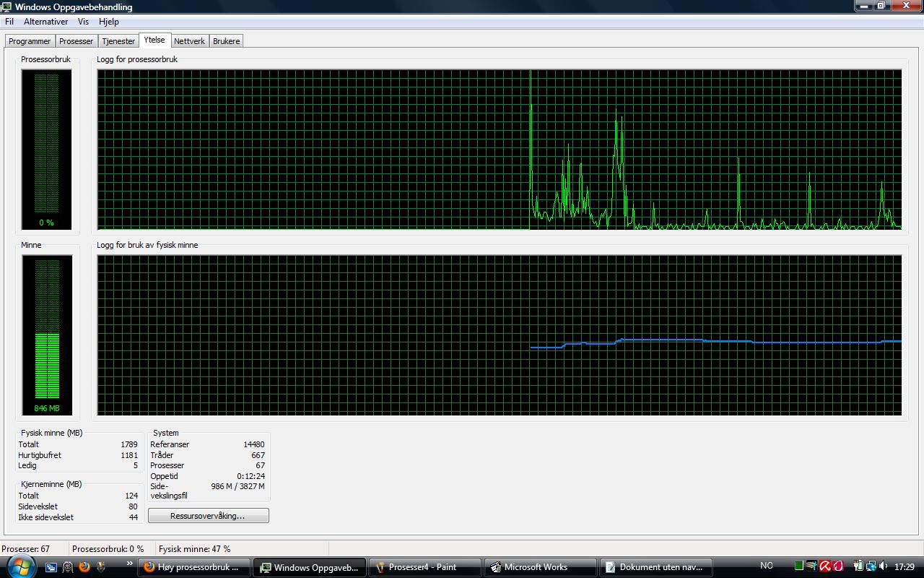Click the masked-figure quick launch icon
Viewport: 924px width, 578px height.
[x=68, y=567]
